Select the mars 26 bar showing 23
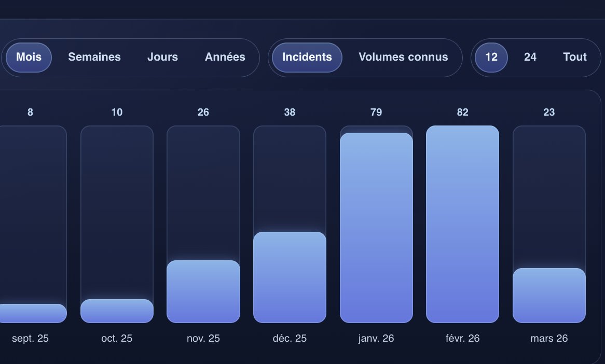 549,296
